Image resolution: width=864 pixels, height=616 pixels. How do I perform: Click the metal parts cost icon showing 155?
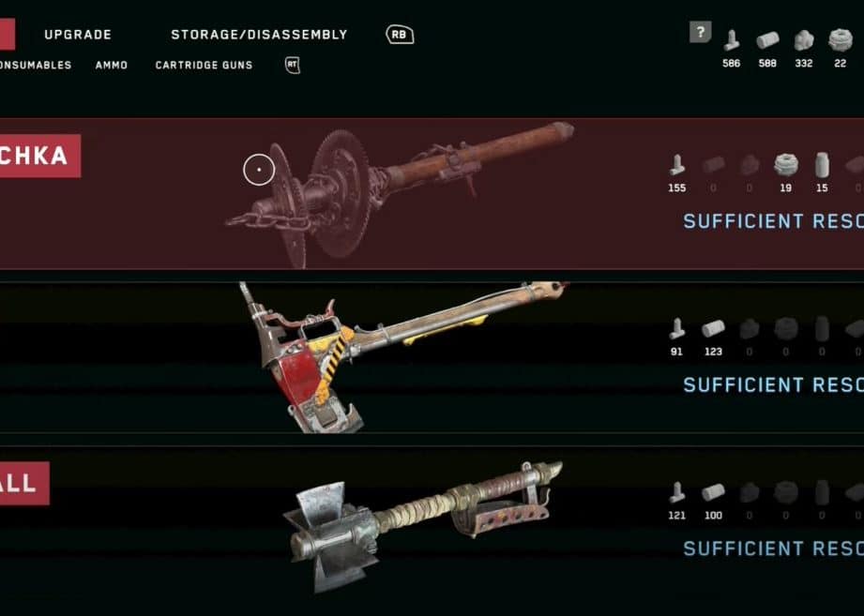(x=676, y=165)
